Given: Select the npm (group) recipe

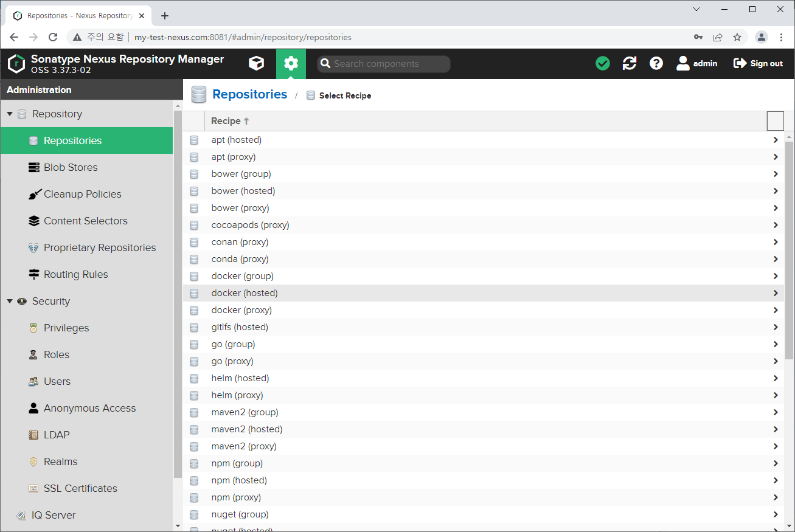Looking at the screenshot, I should [x=484, y=463].
